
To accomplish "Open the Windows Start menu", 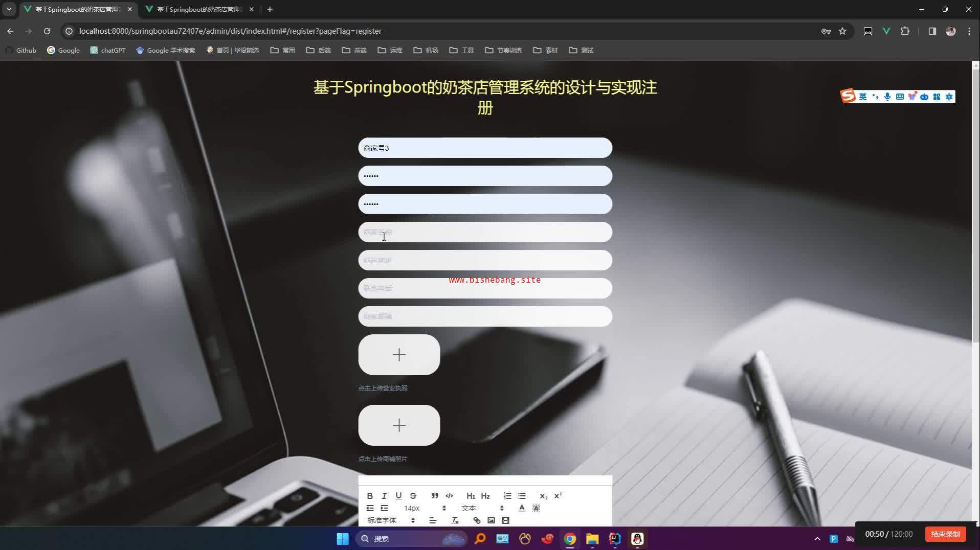I will click(x=343, y=539).
